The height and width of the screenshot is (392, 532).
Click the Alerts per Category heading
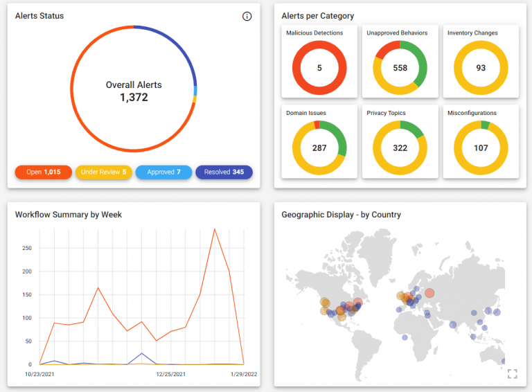317,16
